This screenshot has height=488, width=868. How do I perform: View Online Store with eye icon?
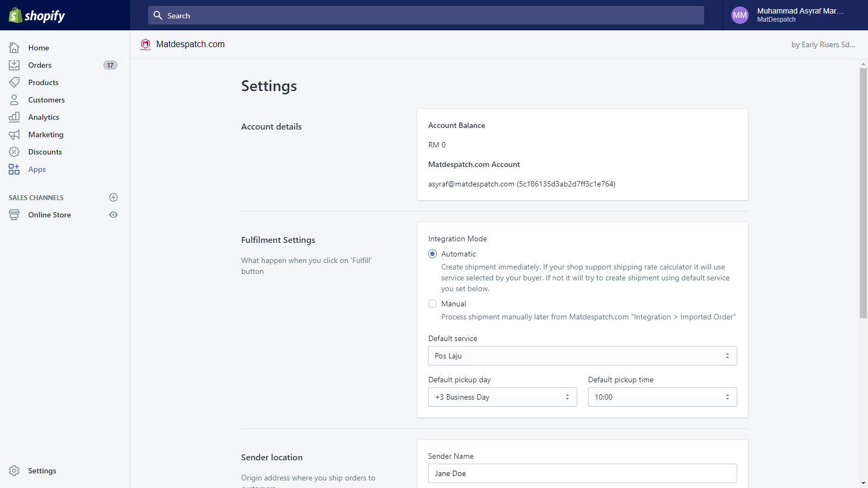point(113,215)
